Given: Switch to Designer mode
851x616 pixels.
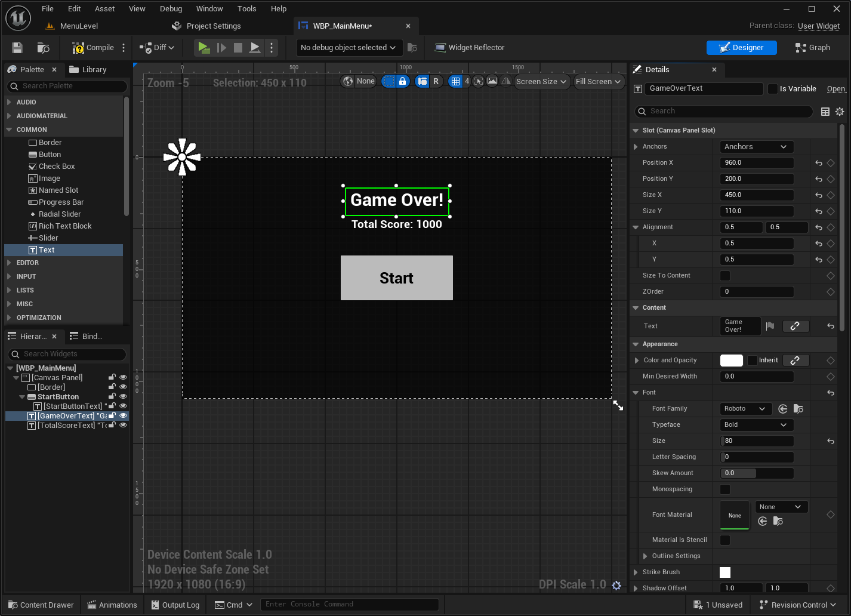Looking at the screenshot, I should pyautogui.click(x=742, y=48).
